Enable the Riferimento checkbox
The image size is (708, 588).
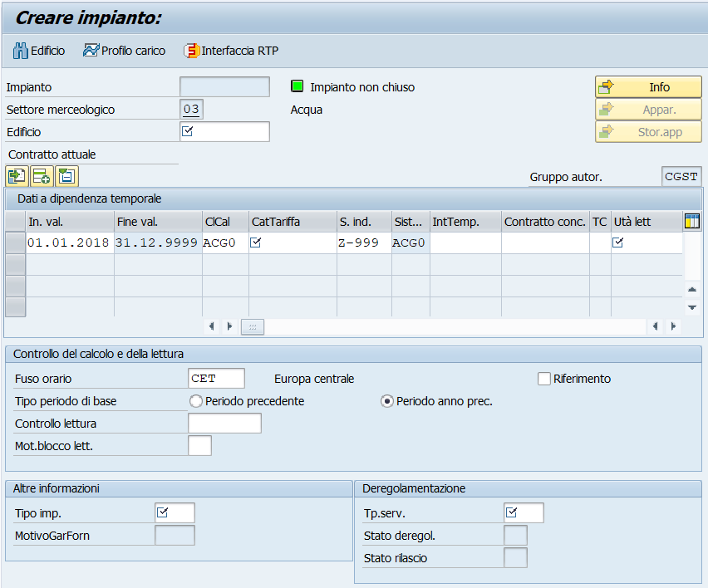coord(544,379)
